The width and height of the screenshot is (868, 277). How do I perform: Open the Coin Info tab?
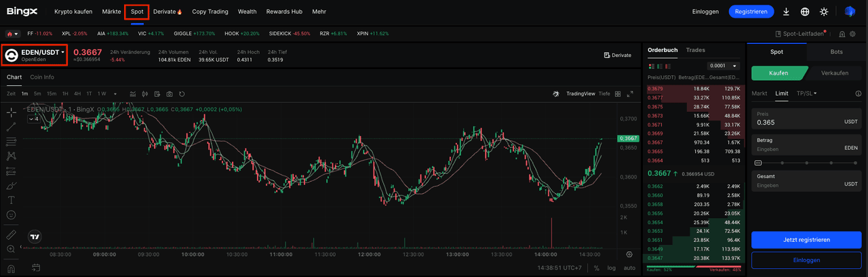tap(42, 77)
